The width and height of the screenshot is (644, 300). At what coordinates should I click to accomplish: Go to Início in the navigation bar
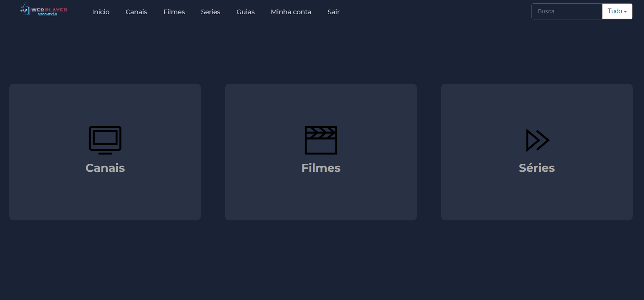pos(101,12)
